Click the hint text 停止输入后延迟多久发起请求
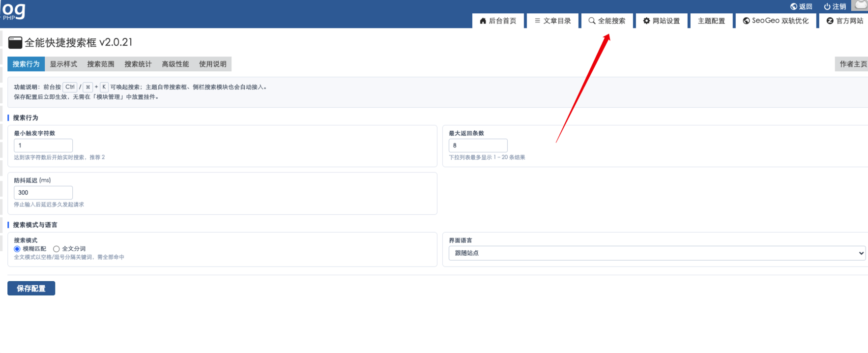Screen dimensions: 868x353 click(49, 205)
